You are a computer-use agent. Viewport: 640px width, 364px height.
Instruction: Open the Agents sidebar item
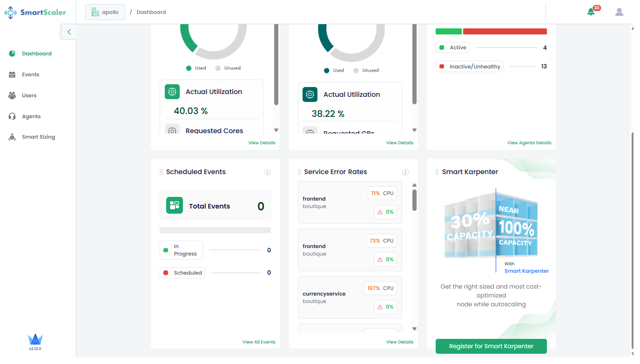(31, 116)
